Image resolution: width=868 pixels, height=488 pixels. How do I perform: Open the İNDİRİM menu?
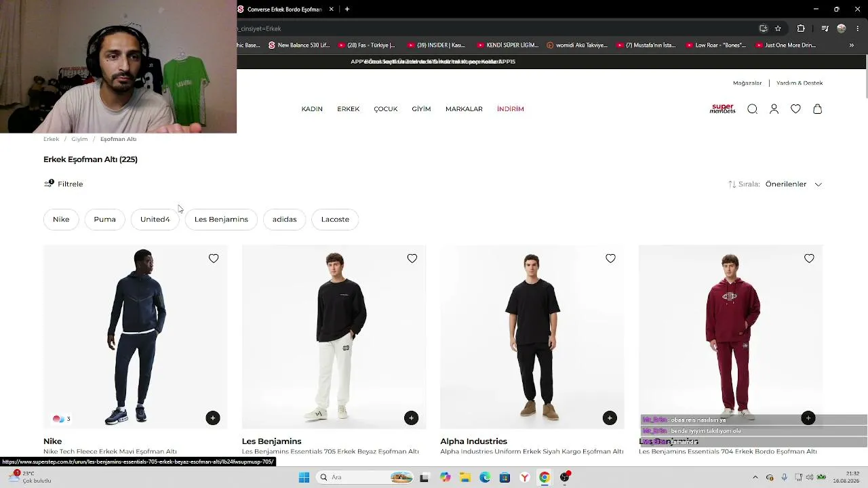[x=511, y=109]
